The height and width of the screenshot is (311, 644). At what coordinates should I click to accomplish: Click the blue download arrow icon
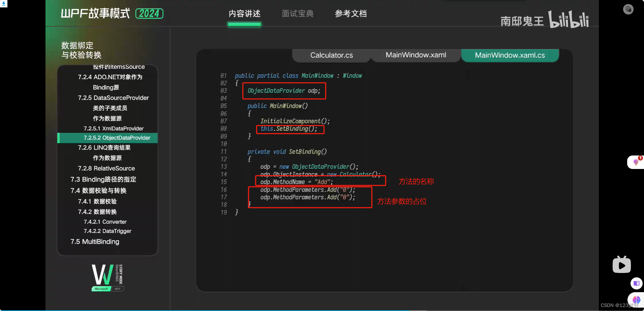[x=3, y=3]
